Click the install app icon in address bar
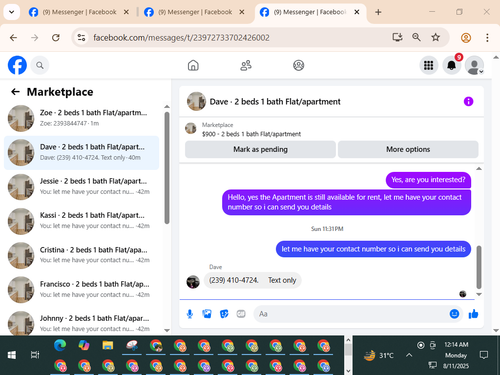This screenshot has height=375, width=500. pos(397,37)
